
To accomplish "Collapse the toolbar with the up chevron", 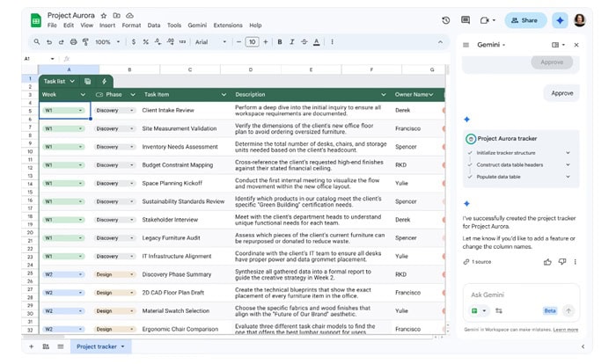I will tap(440, 42).
